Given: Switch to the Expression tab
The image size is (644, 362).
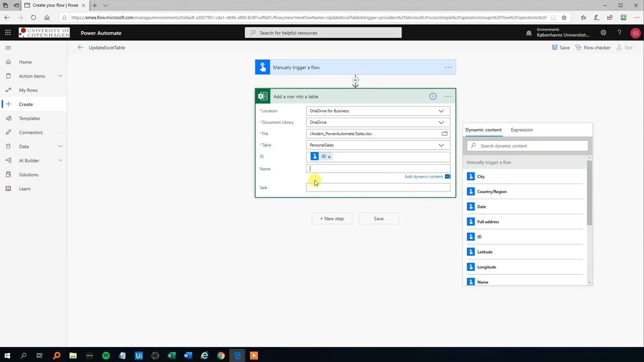Looking at the screenshot, I should [x=522, y=130].
